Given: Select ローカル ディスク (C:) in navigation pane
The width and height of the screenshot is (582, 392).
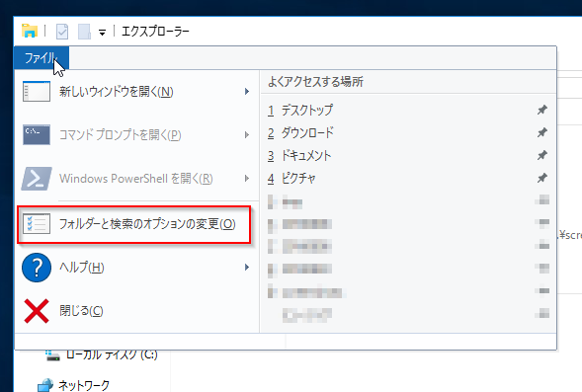Looking at the screenshot, I should [x=112, y=354].
